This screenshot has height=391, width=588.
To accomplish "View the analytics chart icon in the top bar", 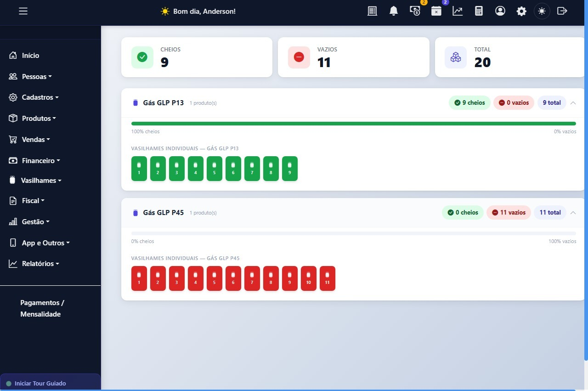I will point(458,11).
